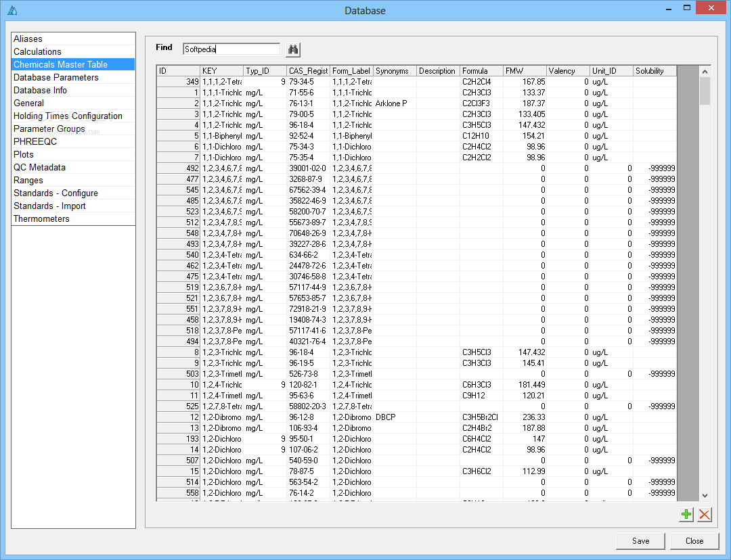Open QC Metadata
731x560 pixels.
(x=73, y=167)
